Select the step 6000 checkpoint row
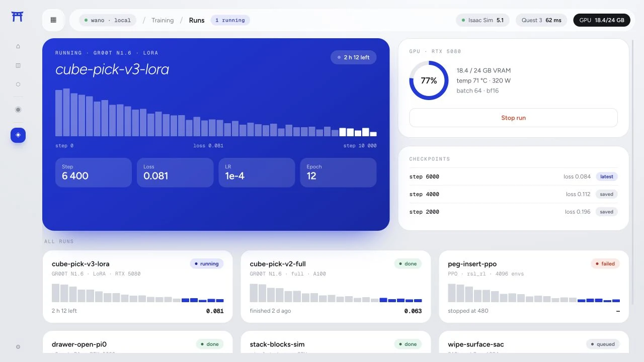This screenshot has height=362, width=644. tap(513, 176)
